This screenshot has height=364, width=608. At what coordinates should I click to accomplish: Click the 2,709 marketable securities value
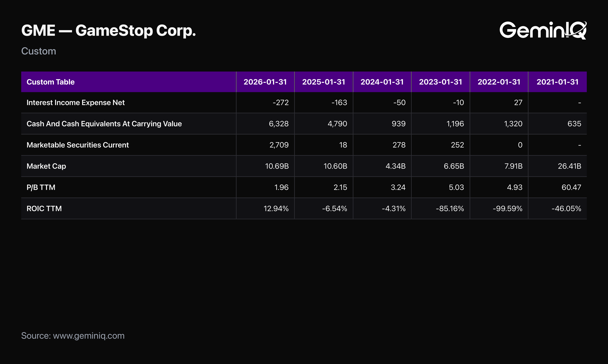(279, 145)
